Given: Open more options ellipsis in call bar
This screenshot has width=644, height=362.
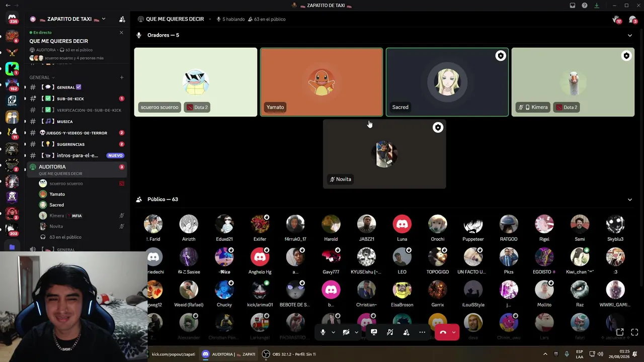Looking at the screenshot, I should pos(422,332).
